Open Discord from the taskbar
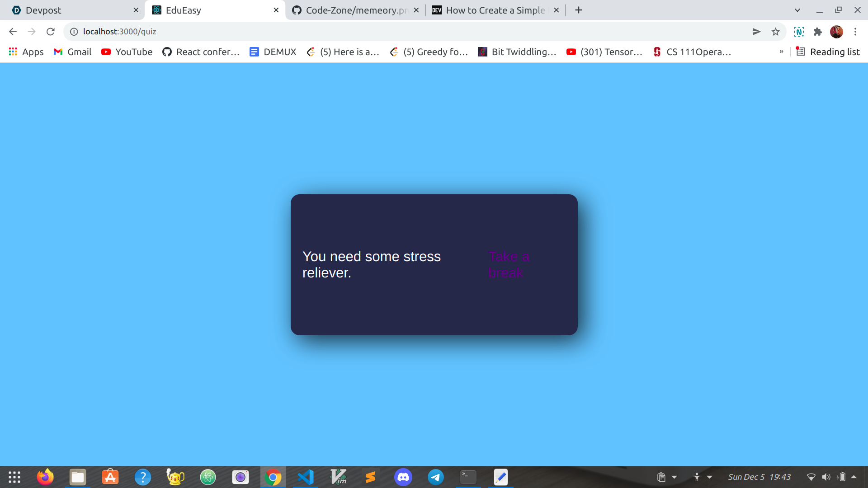The image size is (868, 488). click(x=403, y=477)
